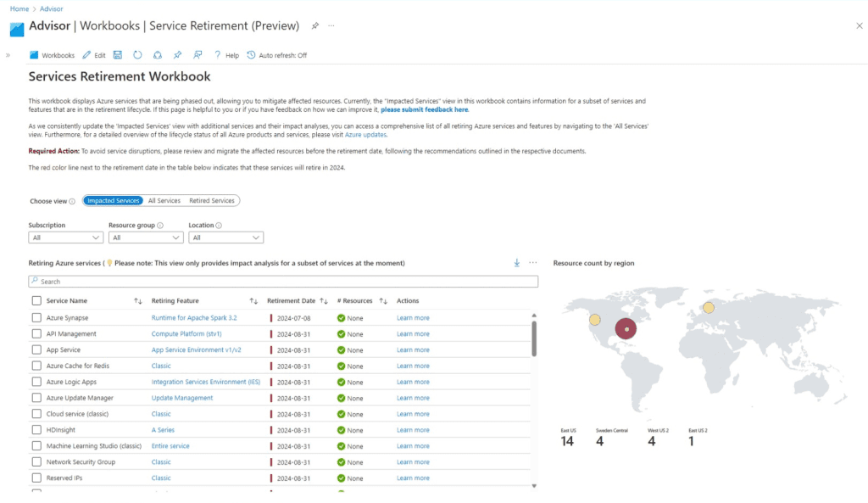This screenshot has height=503, width=868.
Task: Check the Azure Synapse row checkbox
Action: click(x=36, y=318)
